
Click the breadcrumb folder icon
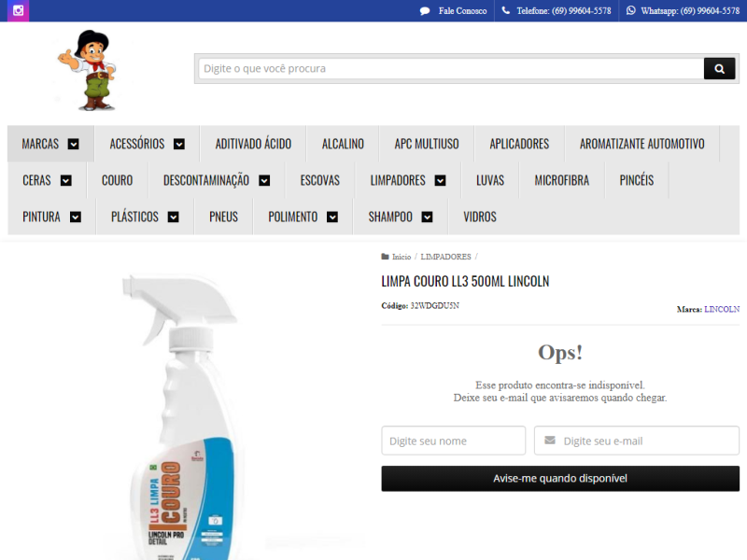pos(385,257)
